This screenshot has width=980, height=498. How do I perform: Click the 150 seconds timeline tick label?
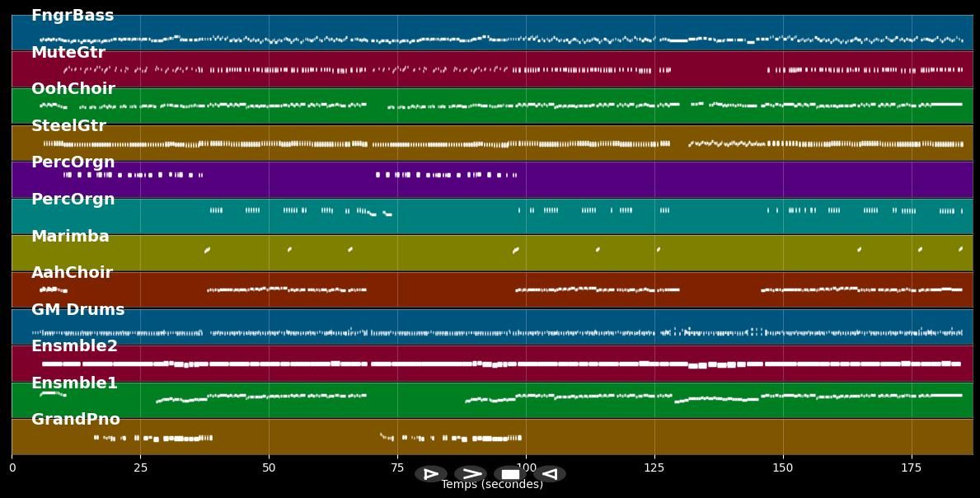[x=782, y=467]
